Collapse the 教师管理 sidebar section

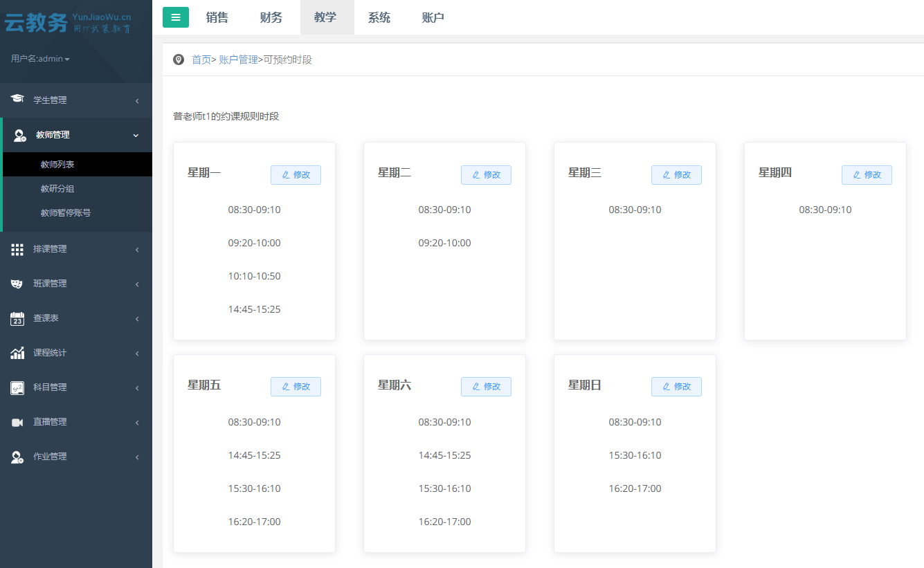[x=136, y=136]
